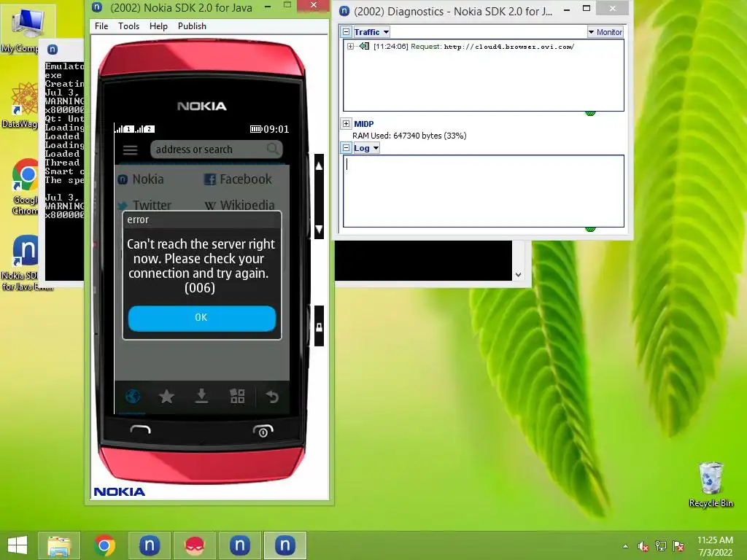Image resolution: width=747 pixels, height=560 pixels.
Task: Open Nokia SDK for Java Emulator desktop shortcut
Action: pos(24,262)
